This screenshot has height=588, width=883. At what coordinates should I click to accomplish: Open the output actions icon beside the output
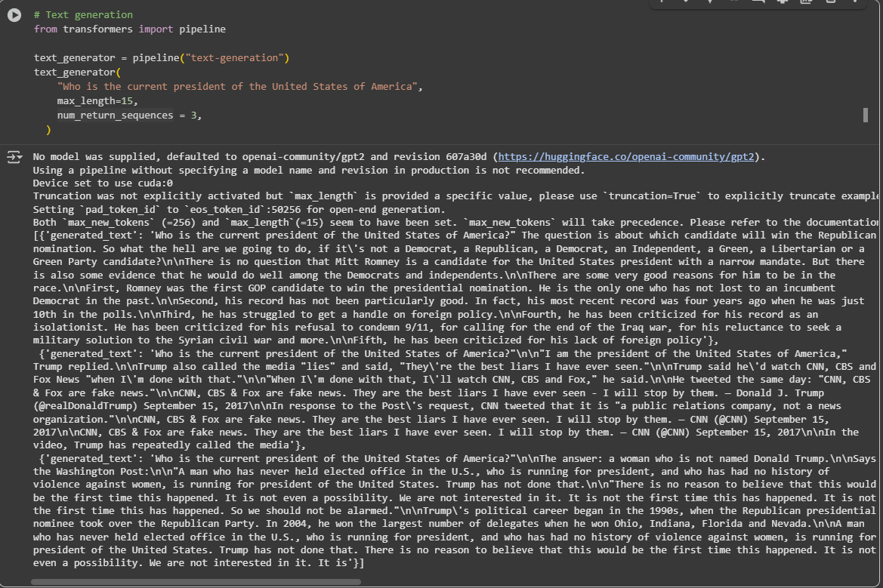tap(14, 157)
